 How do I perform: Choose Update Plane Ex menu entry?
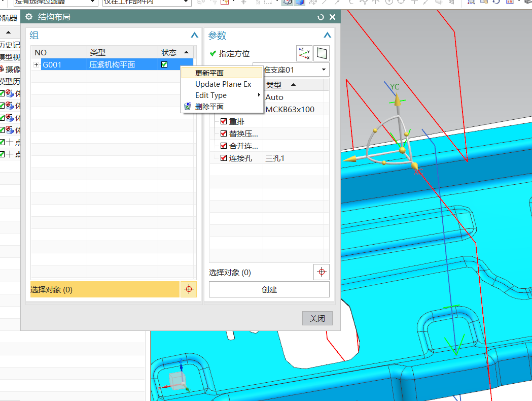tap(222, 84)
